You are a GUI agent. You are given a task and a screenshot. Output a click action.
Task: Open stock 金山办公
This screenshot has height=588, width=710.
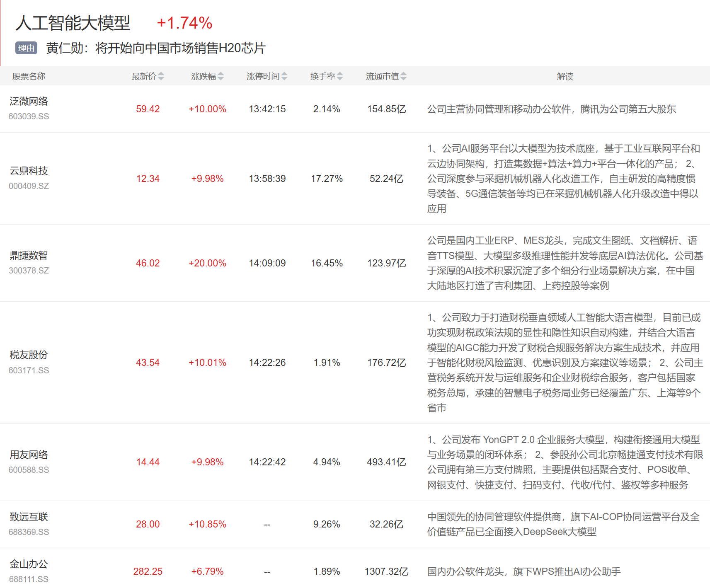(29, 564)
